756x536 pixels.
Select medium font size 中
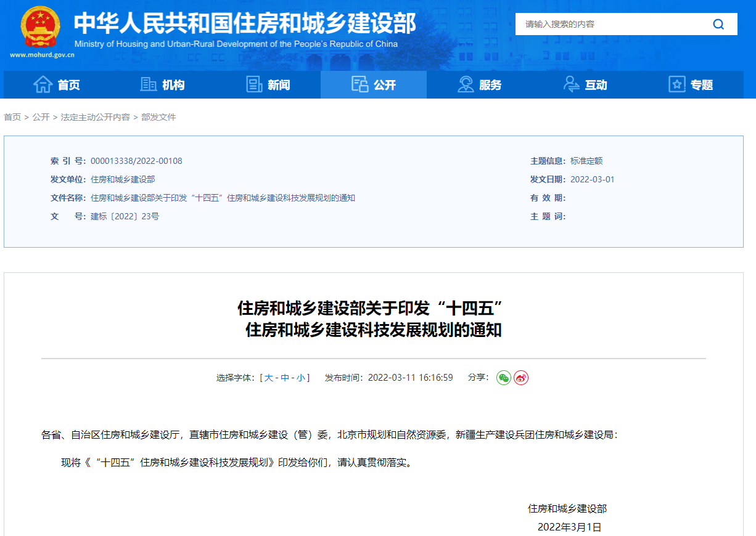pos(285,378)
